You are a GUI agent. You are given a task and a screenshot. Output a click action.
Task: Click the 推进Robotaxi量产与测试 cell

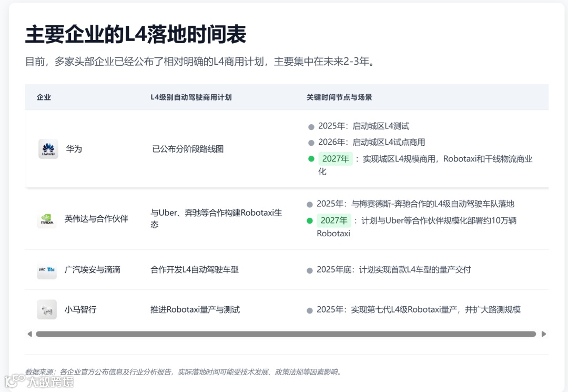195,309
